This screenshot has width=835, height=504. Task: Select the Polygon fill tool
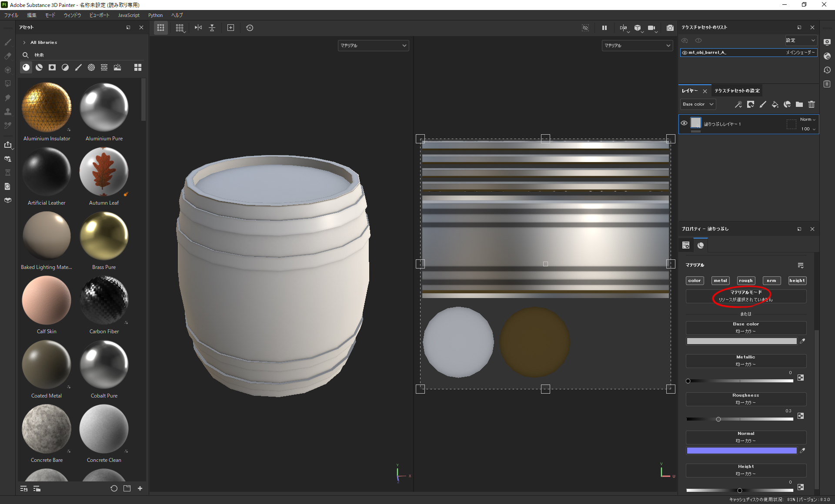pyautogui.click(x=8, y=84)
